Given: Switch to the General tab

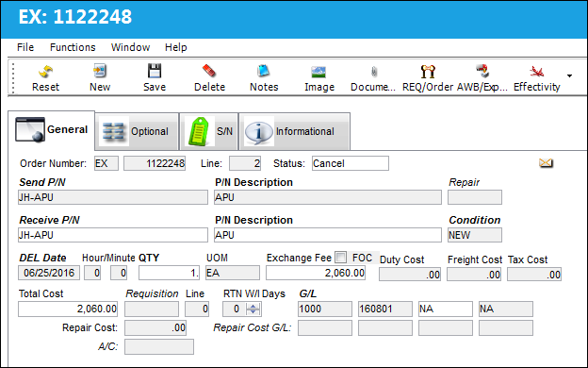Looking at the screenshot, I should click(52, 130).
